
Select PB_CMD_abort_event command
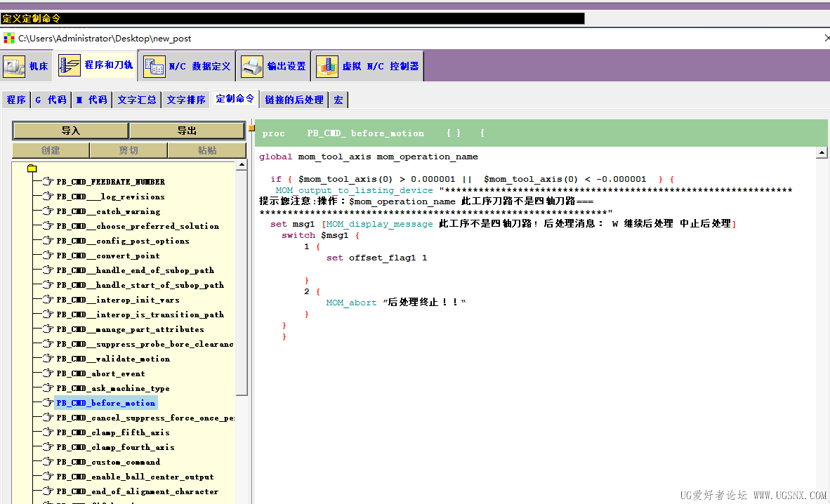point(100,373)
